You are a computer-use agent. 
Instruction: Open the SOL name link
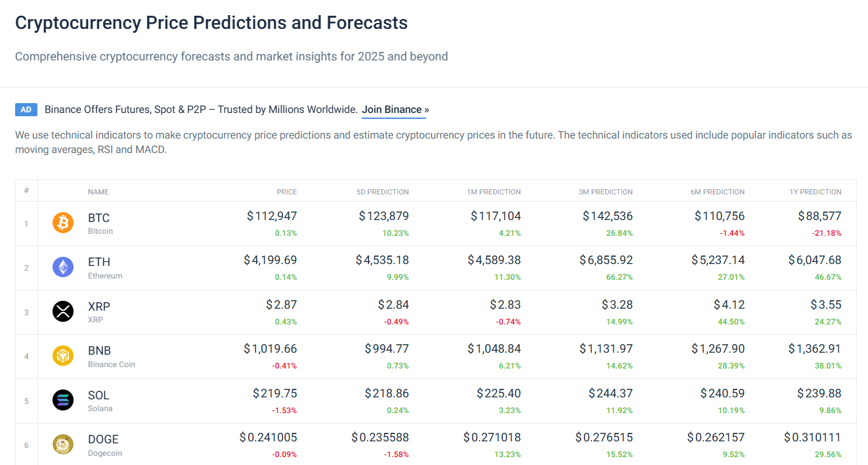(99, 395)
